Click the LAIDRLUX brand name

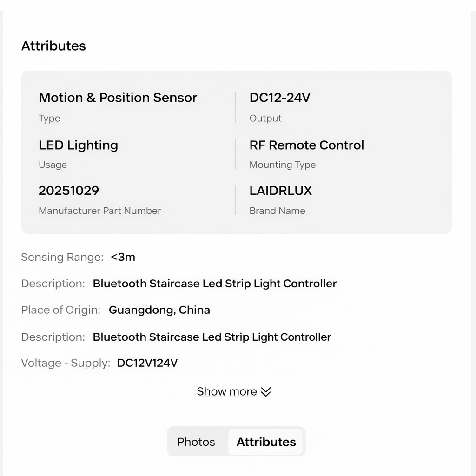coord(280,191)
